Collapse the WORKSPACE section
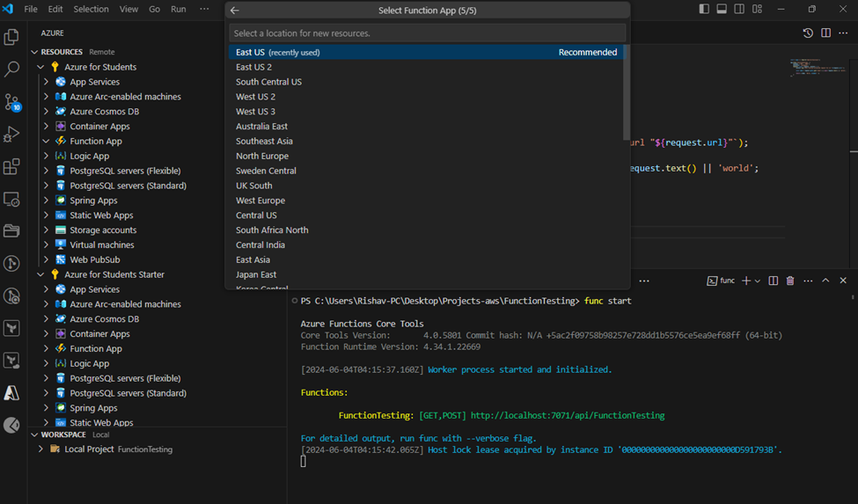 [35, 435]
